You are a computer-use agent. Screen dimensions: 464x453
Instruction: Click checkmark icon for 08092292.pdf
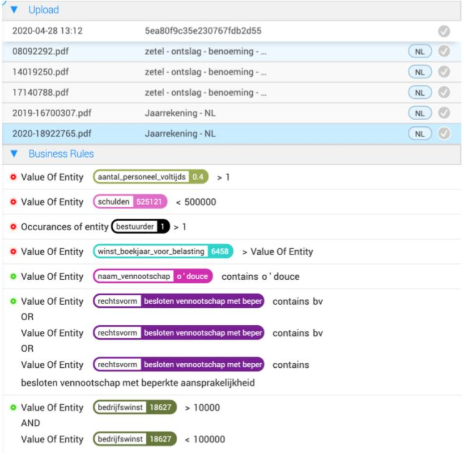coord(444,51)
